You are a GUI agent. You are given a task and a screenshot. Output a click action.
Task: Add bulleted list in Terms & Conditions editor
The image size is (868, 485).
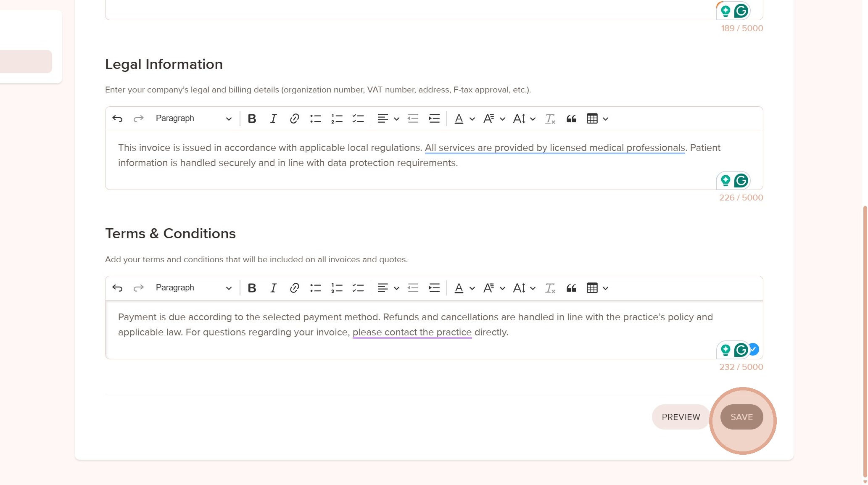(x=315, y=288)
